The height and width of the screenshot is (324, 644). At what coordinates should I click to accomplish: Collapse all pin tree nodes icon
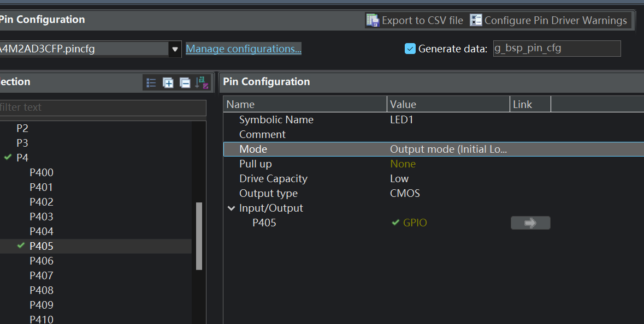185,83
